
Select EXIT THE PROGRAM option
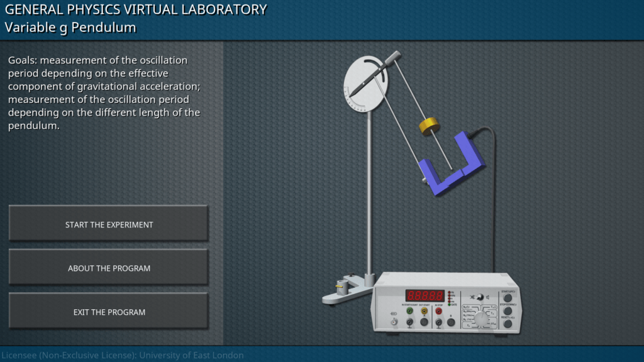(109, 312)
